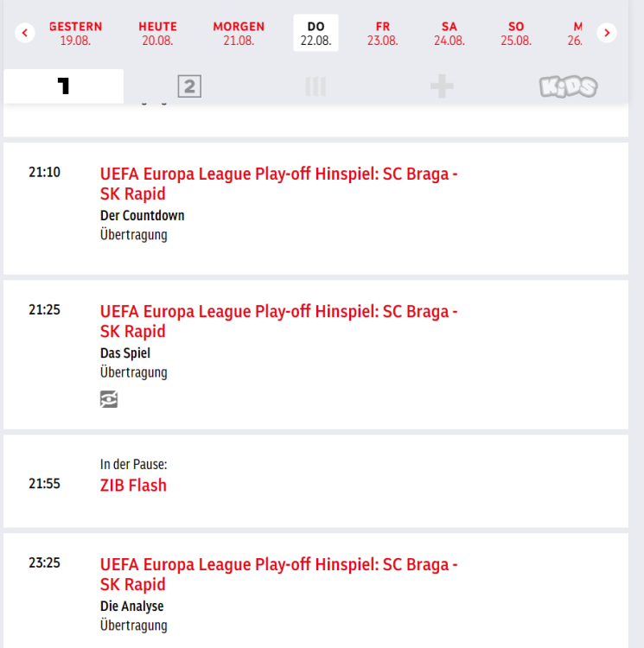Click the audio description icon under Das Spiel
Viewport: 644px width, 648px height.
(x=109, y=399)
